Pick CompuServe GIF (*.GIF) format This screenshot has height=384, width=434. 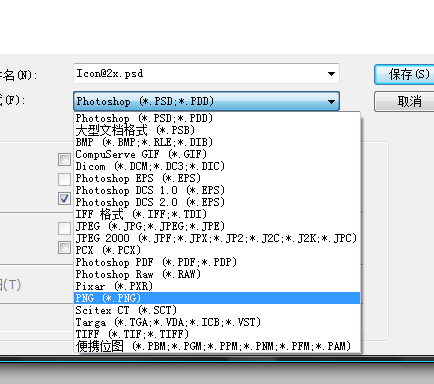(x=217, y=154)
